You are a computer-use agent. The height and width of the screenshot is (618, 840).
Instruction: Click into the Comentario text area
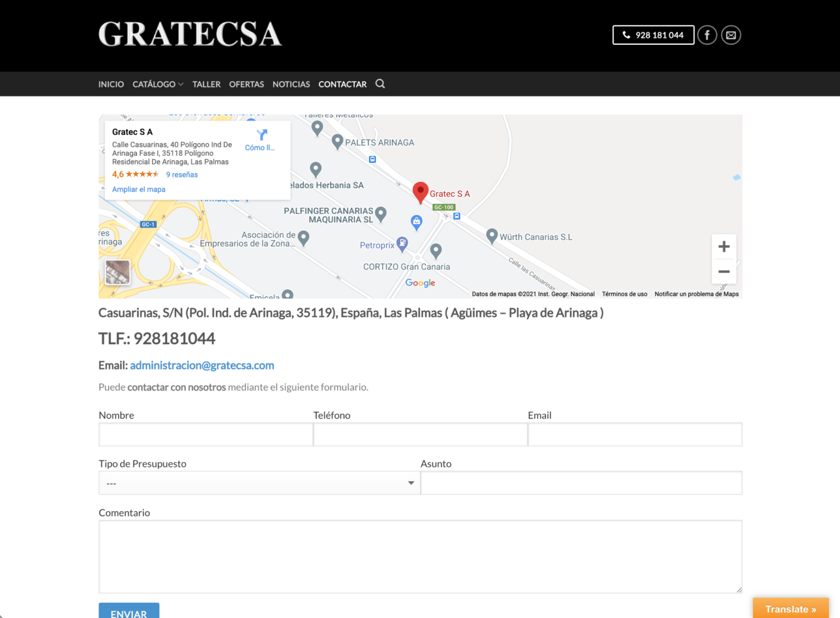(420, 557)
